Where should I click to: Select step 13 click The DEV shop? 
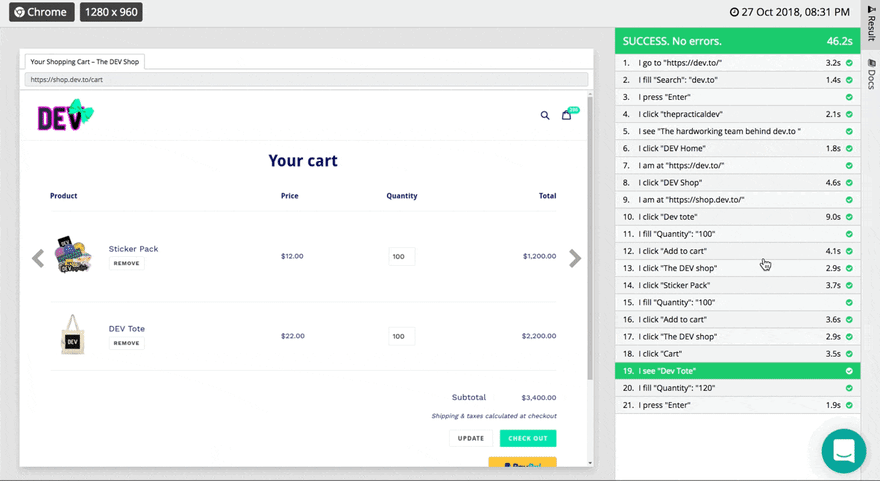[x=737, y=268]
